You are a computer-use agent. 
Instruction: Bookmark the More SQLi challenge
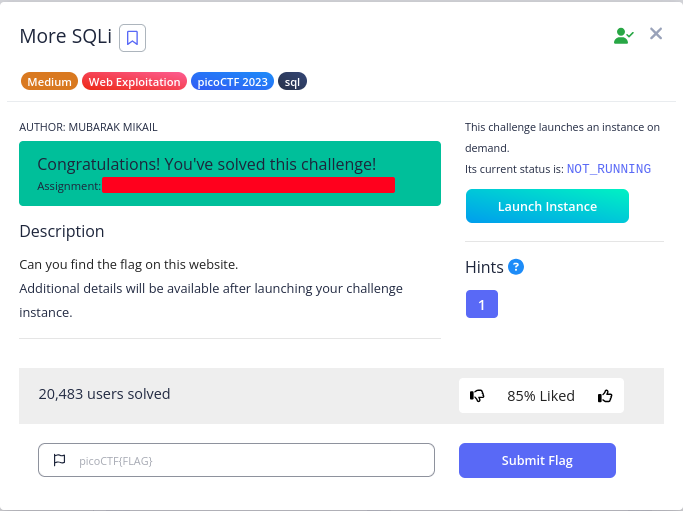click(x=133, y=38)
